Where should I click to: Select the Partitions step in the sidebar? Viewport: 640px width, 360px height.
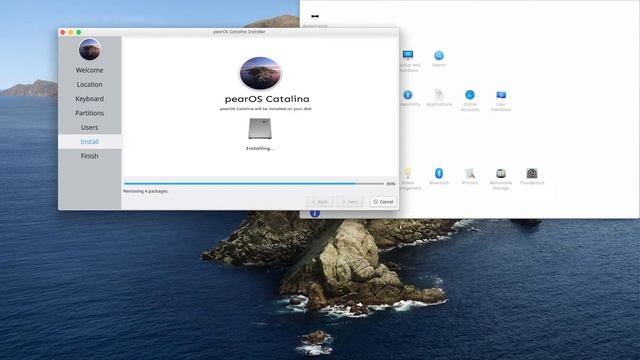coord(89,113)
